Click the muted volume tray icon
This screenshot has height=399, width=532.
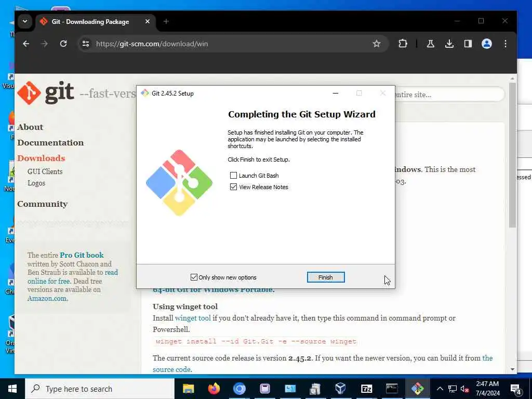click(x=465, y=389)
